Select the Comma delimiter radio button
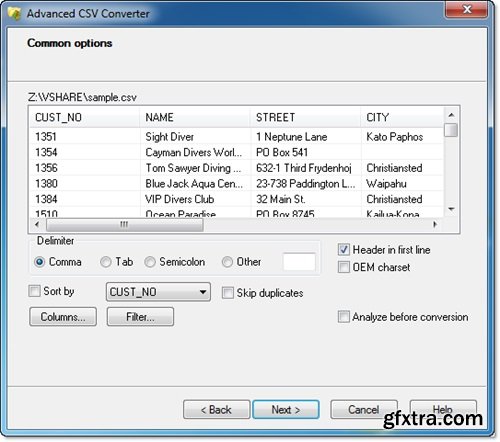Image resolution: width=500 pixels, height=442 pixels. point(39,262)
